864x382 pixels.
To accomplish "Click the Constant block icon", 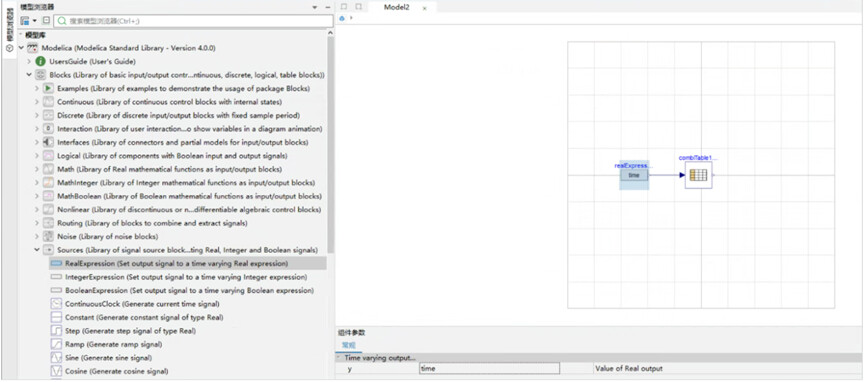I will pos(56,318).
